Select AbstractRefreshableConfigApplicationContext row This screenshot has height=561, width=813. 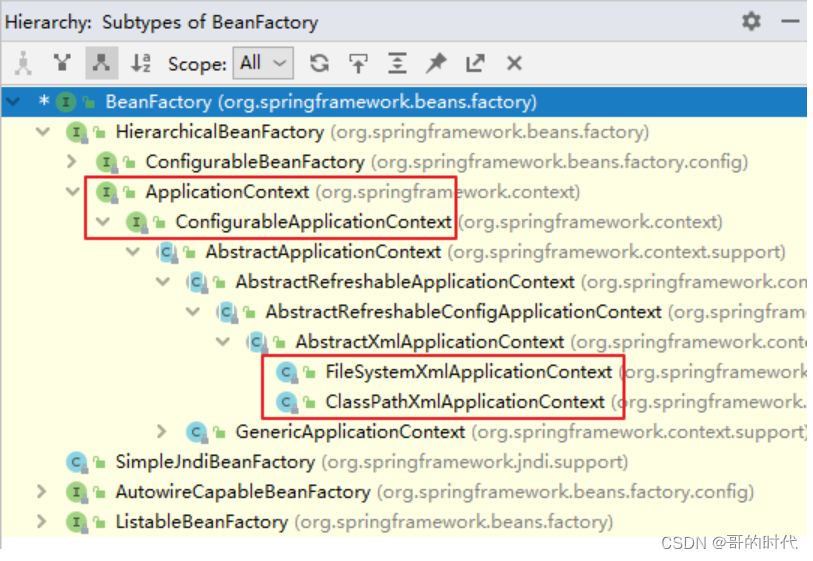(x=404, y=312)
